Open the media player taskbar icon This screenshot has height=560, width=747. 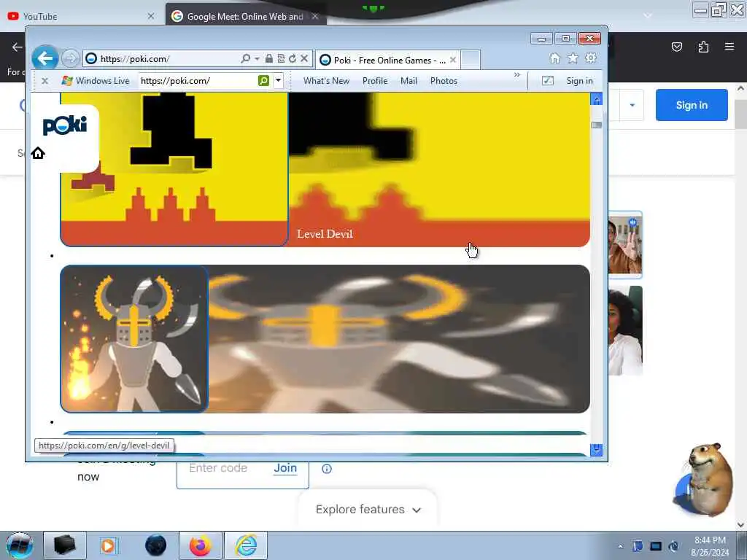109,545
